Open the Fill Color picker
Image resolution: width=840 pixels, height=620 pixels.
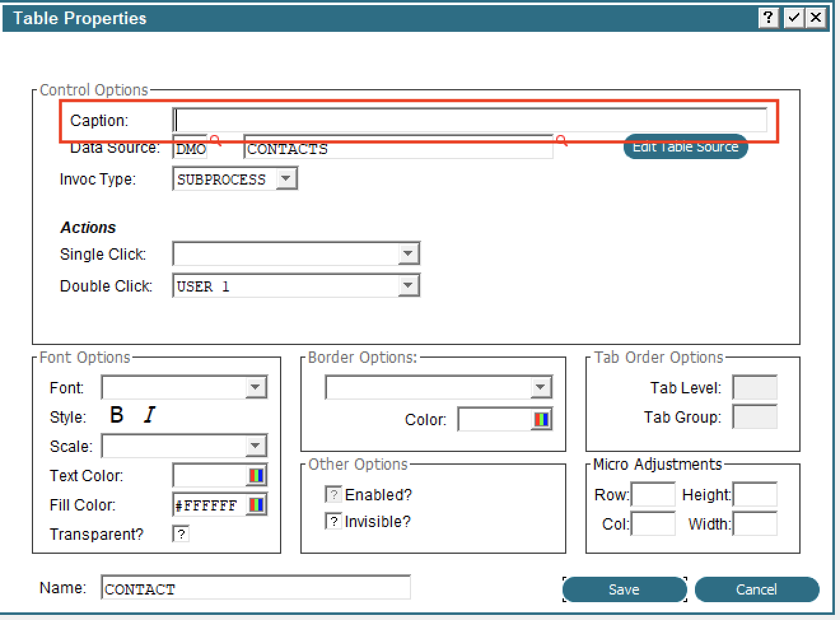pos(256,505)
